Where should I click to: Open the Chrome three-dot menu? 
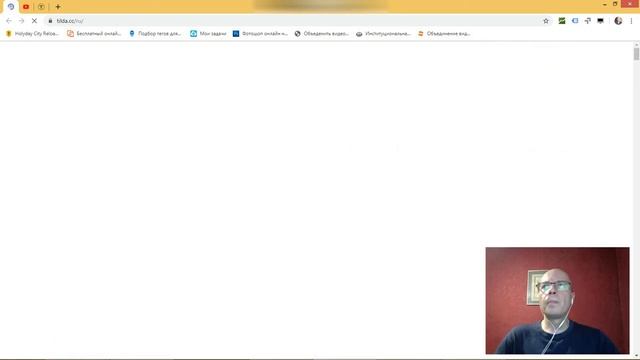pyautogui.click(x=631, y=21)
